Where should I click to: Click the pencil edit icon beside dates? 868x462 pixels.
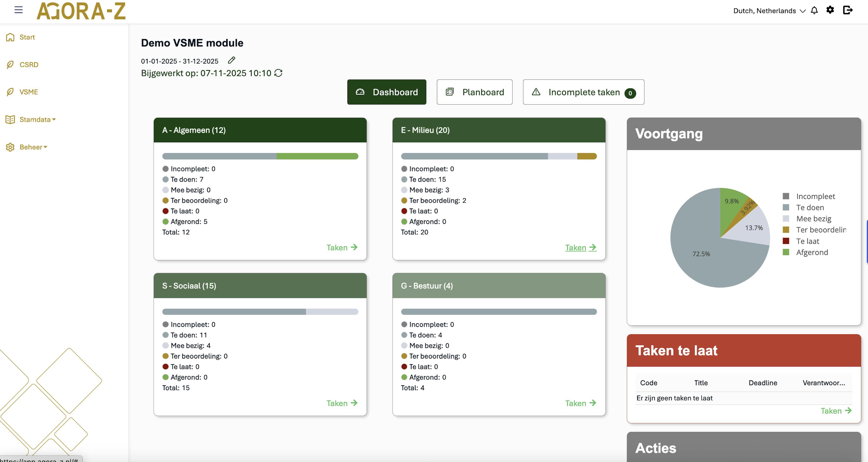click(231, 60)
